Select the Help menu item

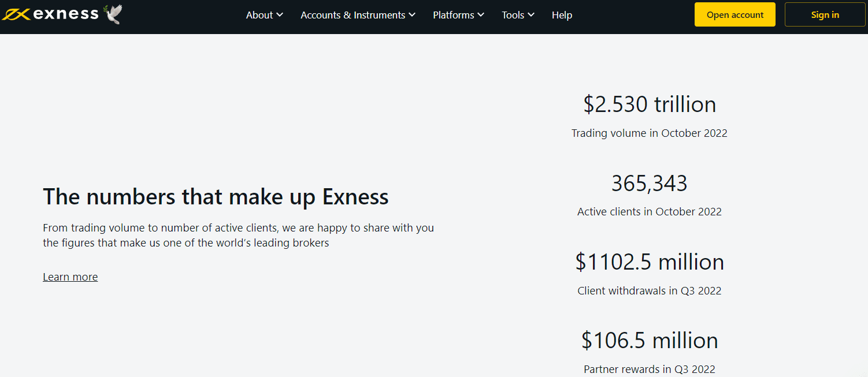click(562, 15)
